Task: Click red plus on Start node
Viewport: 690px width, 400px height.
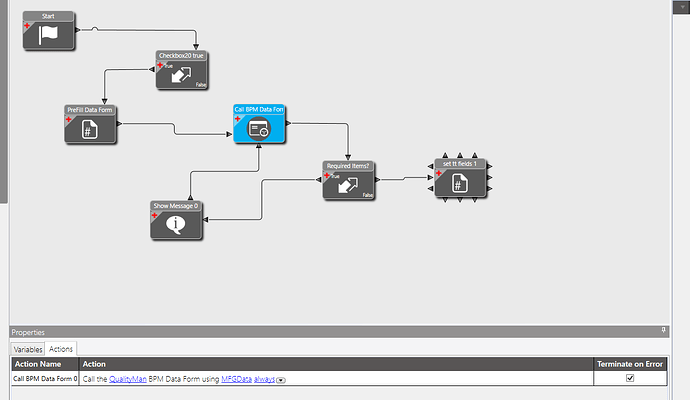Action: click(x=27, y=26)
